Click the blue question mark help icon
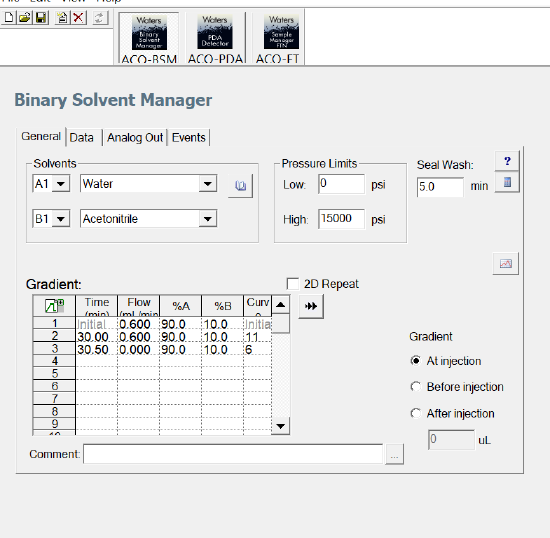550x538 pixels. (x=507, y=161)
